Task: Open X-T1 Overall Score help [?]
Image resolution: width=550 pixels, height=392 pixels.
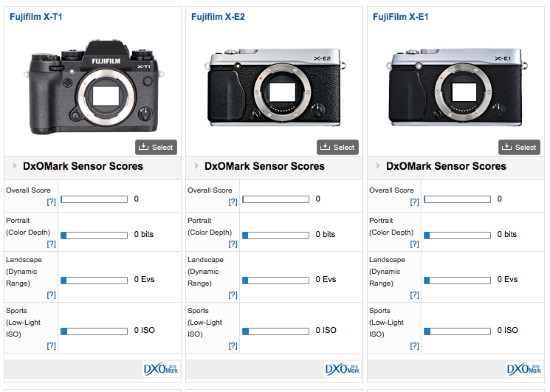Action: tap(51, 202)
